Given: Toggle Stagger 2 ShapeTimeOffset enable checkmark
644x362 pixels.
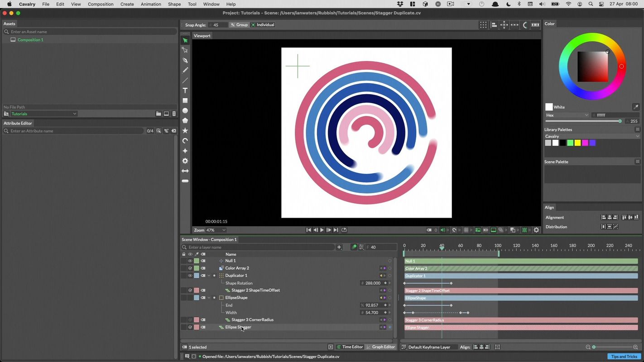Looking at the screenshot, I should point(190,291).
